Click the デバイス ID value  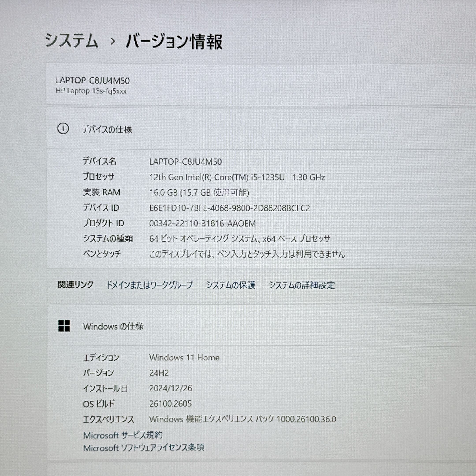(x=229, y=208)
